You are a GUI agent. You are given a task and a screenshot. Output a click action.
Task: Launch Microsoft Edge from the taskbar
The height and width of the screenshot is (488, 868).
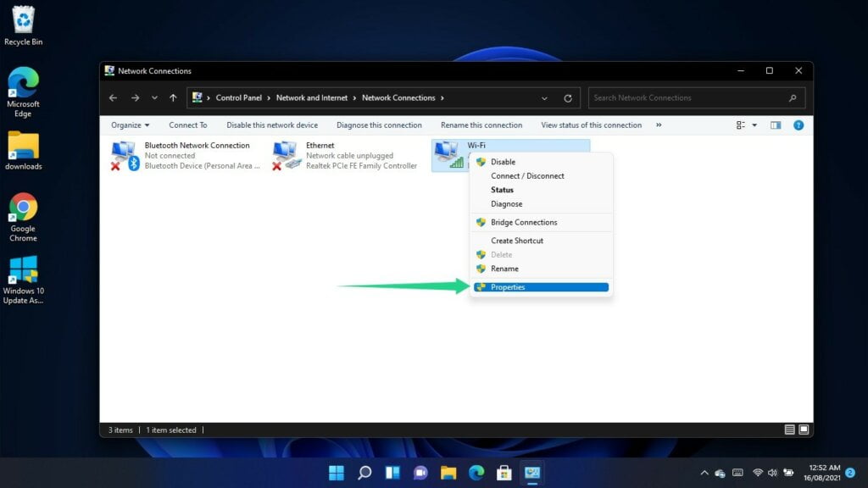click(x=476, y=473)
